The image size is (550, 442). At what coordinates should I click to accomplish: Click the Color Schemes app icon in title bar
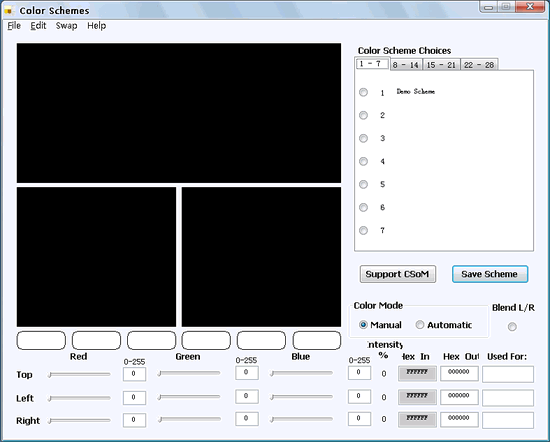pos(8,11)
